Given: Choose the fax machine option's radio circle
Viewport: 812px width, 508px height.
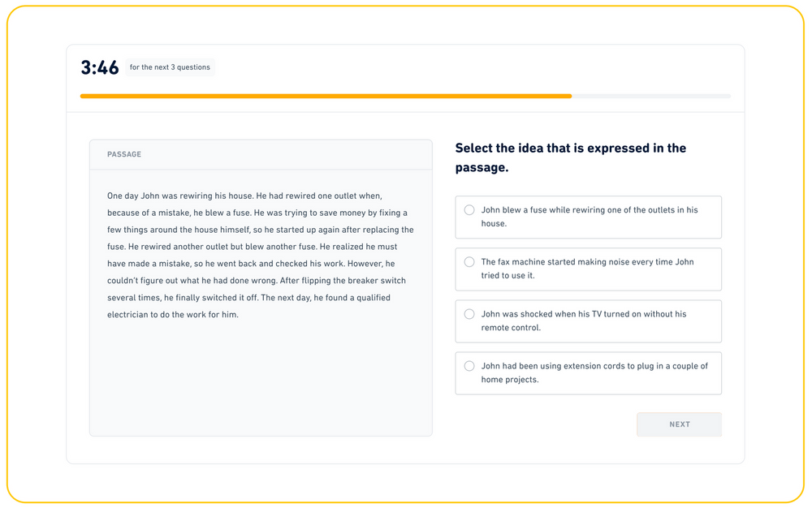Looking at the screenshot, I should click(x=469, y=262).
